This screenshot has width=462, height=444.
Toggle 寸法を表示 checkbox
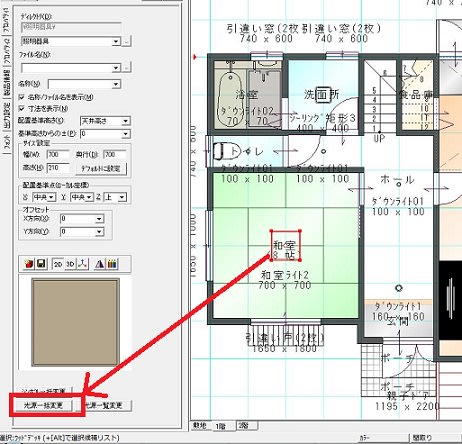22,109
